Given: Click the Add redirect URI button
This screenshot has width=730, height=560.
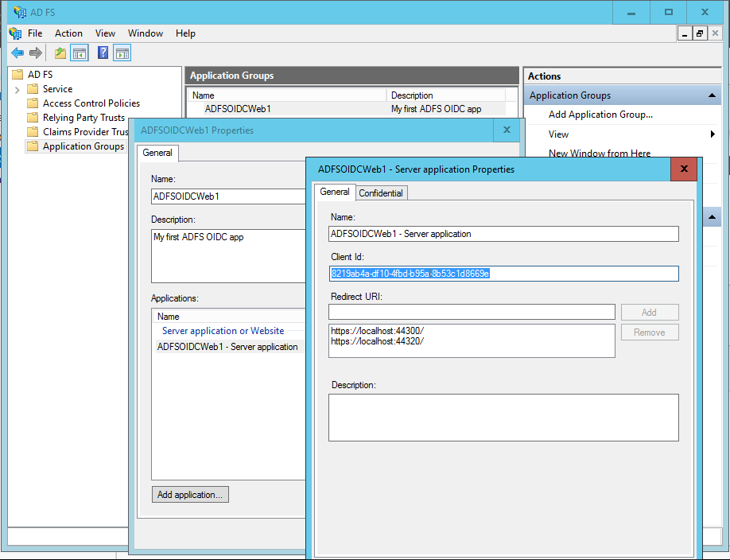Looking at the screenshot, I should 650,312.
